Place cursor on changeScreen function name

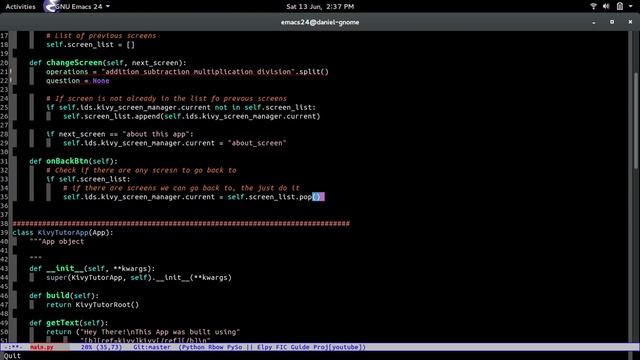pos(74,63)
